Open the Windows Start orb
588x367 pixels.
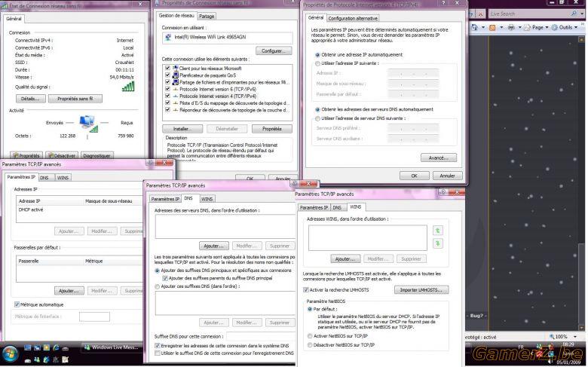tap(10, 354)
